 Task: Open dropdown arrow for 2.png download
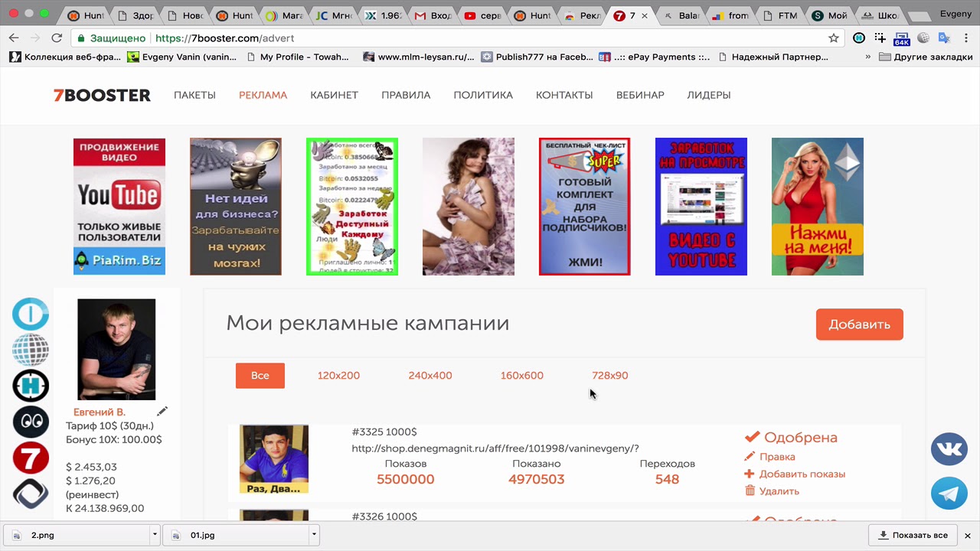(x=155, y=535)
